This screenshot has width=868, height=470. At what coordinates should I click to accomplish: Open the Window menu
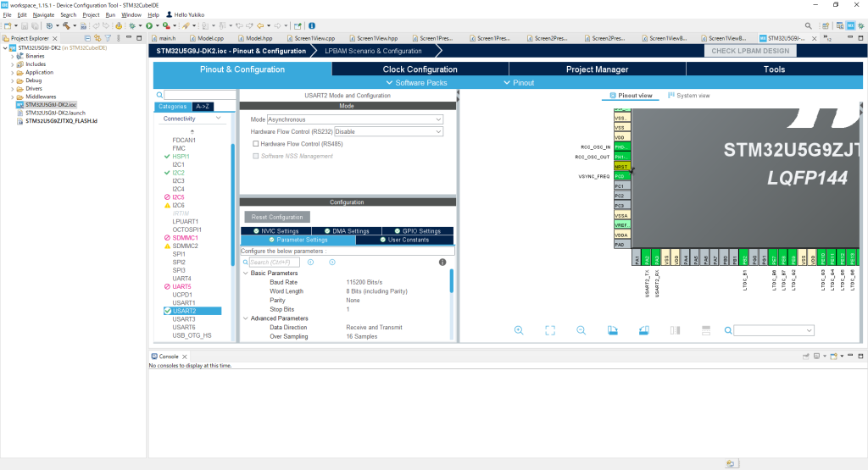(131, 15)
